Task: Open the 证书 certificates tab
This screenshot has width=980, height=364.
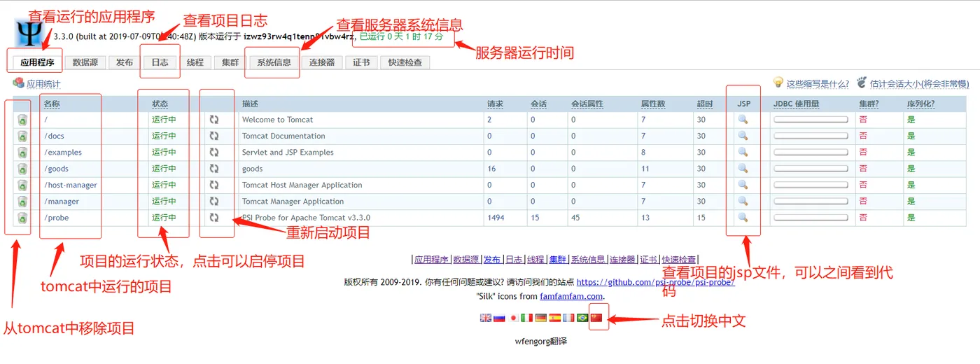Action: click(361, 62)
